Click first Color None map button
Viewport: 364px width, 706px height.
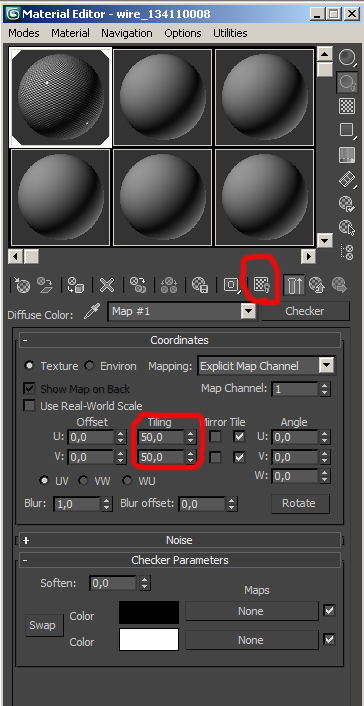click(x=251, y=611)
